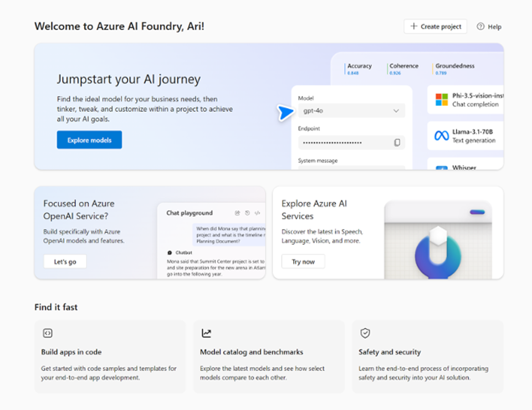Click the plus icon in Create project

[413, 26]
